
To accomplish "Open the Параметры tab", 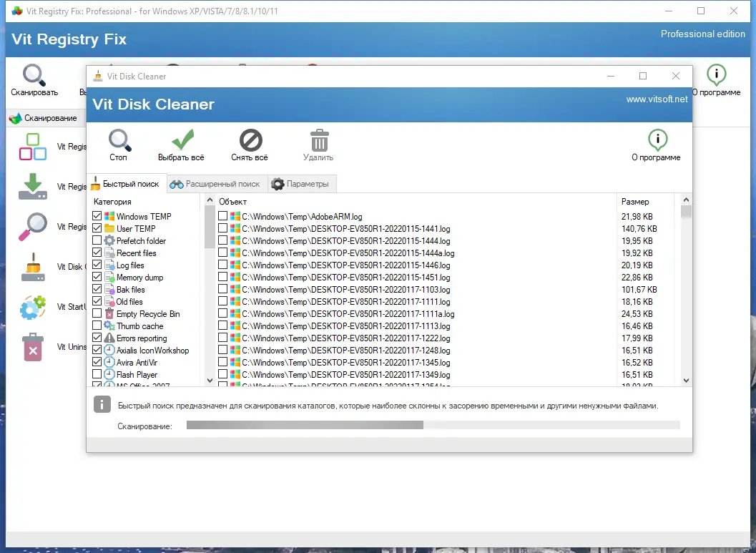I will (303, 184).
